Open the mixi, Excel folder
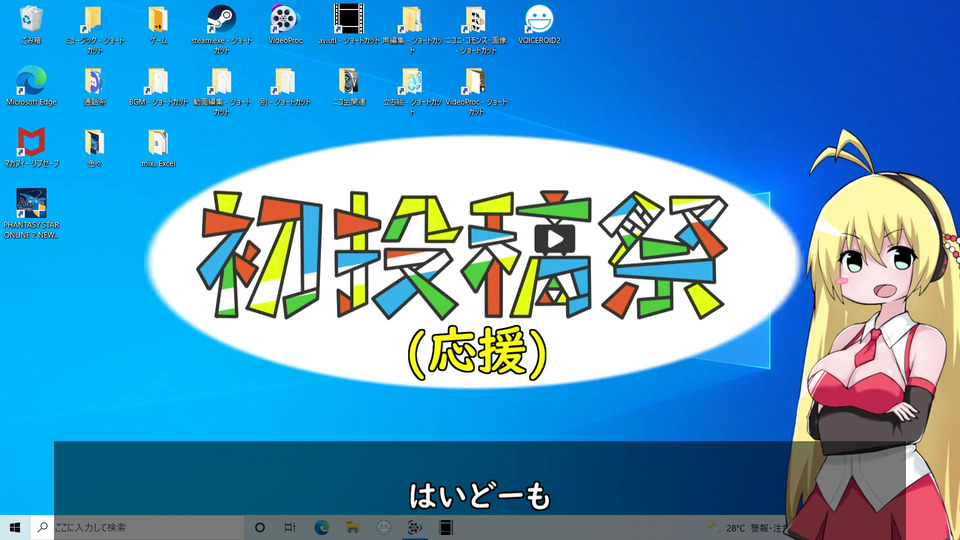The image size is (960, 540). (x=158, y=142)
